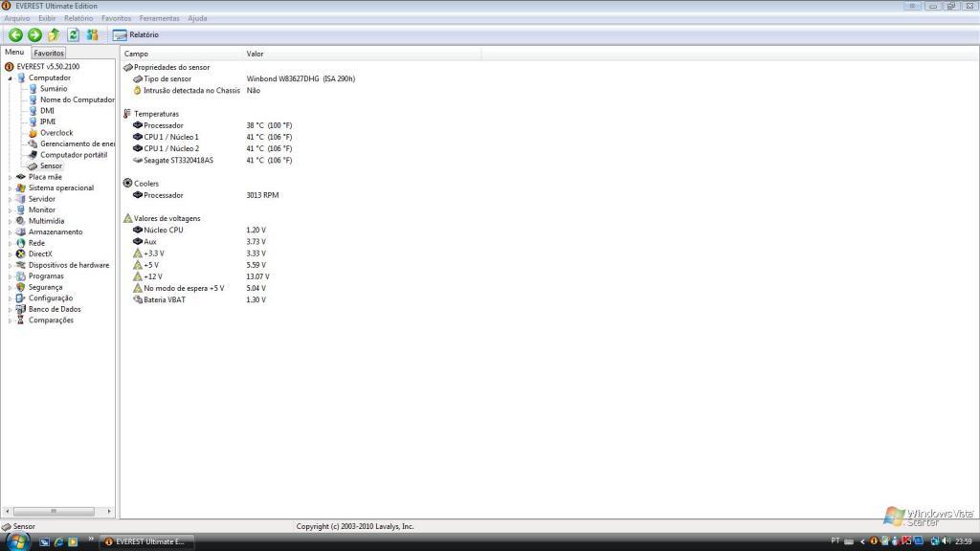Click the Placa mãe motherboard icon
This screenshot has width=980, height=551.
pos(21,177)
